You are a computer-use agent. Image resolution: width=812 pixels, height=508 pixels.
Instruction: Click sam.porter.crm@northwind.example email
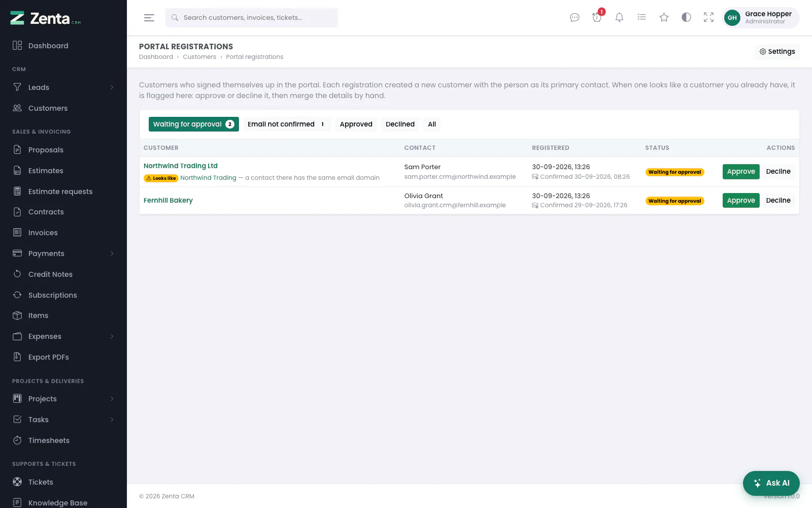[460, 177]
